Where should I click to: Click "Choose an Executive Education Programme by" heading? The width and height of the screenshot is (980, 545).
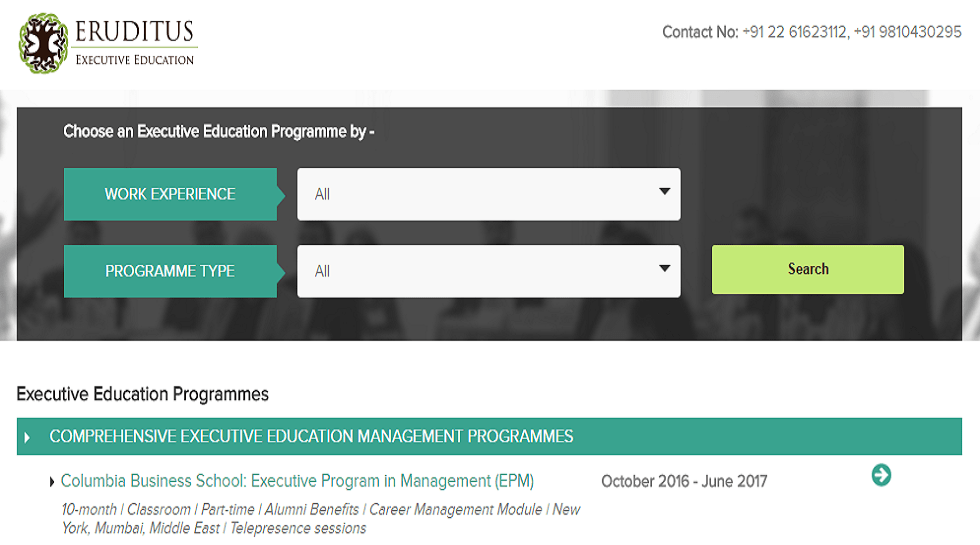pos(218,131)
